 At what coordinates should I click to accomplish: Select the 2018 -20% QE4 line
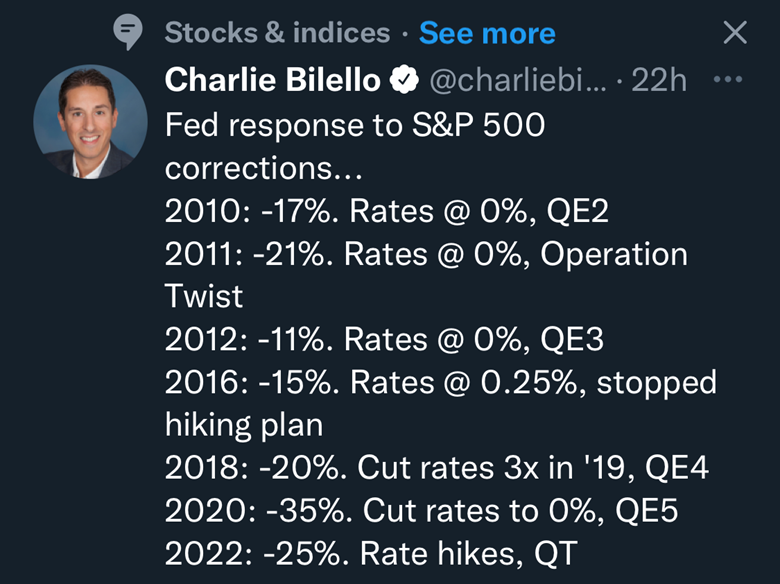click(437, 468)
